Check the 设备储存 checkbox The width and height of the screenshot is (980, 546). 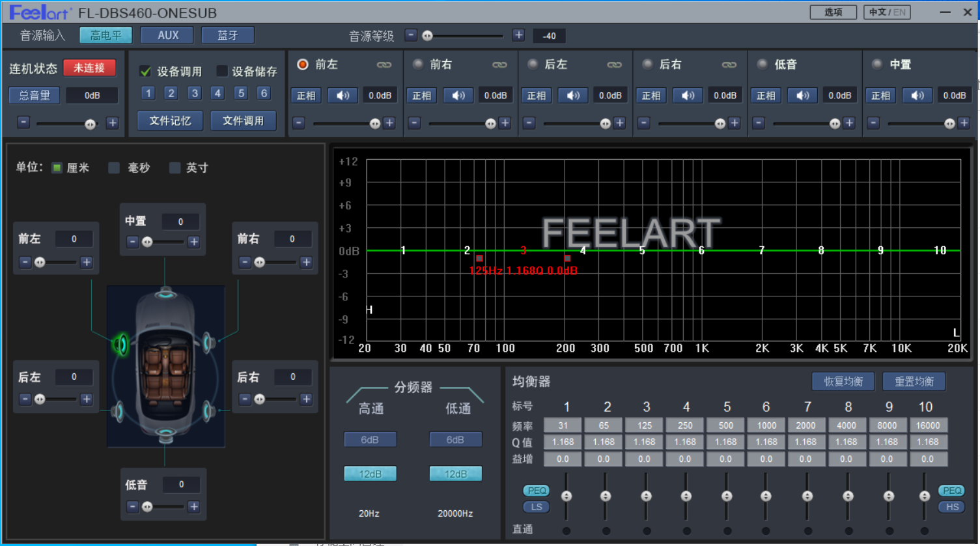point(222,71)
